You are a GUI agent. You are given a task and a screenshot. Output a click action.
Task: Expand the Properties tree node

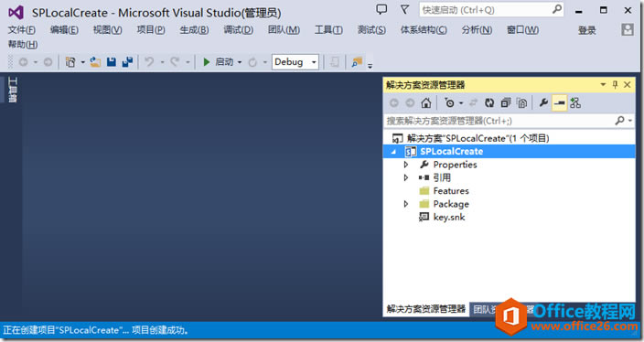coord(406,165)
